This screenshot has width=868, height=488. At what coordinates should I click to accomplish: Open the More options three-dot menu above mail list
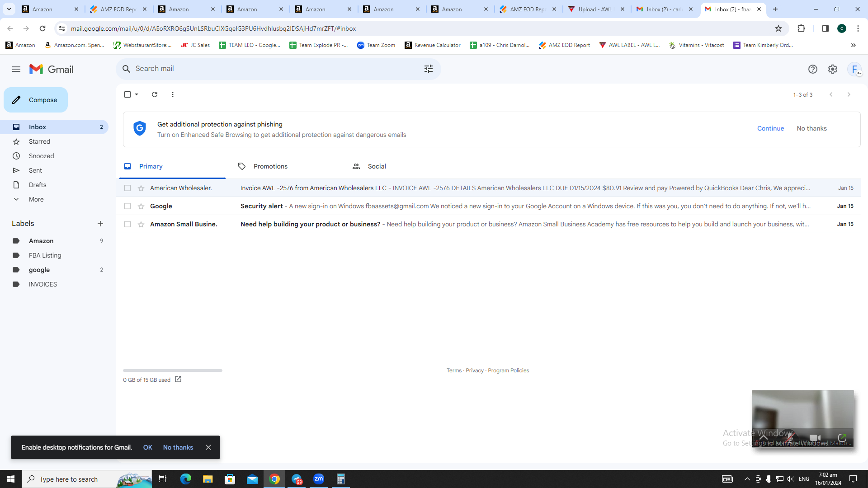point(173,94)
